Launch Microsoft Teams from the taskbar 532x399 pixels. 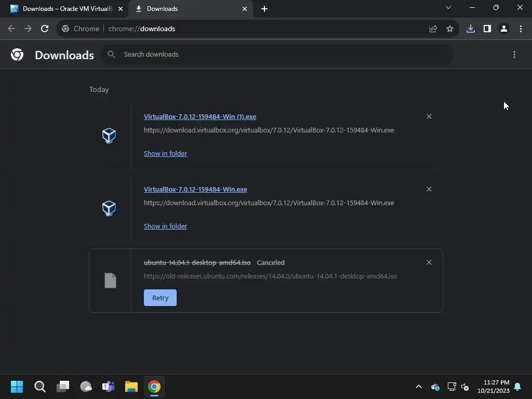[109, 387]
